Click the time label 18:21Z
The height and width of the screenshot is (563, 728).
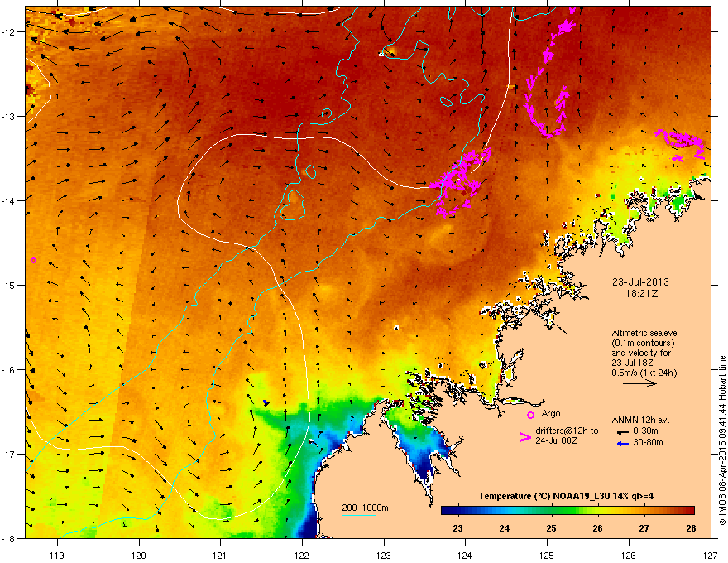point(641,294)
